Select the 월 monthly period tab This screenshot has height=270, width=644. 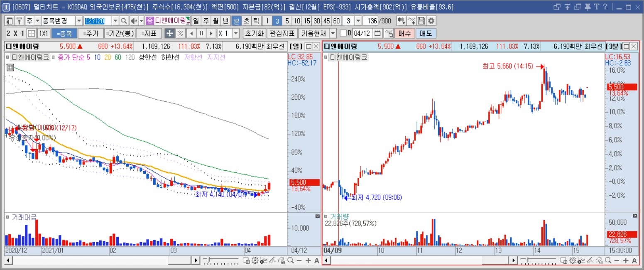click(215, 21)
